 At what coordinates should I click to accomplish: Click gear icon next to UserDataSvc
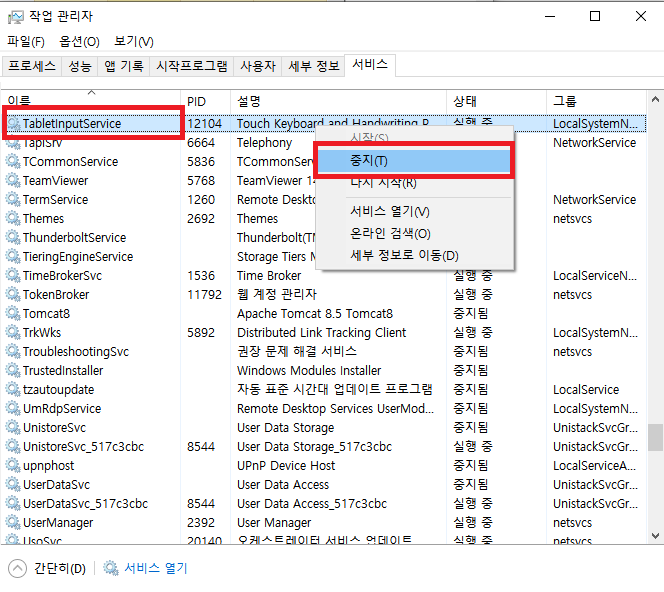[13, 484]
